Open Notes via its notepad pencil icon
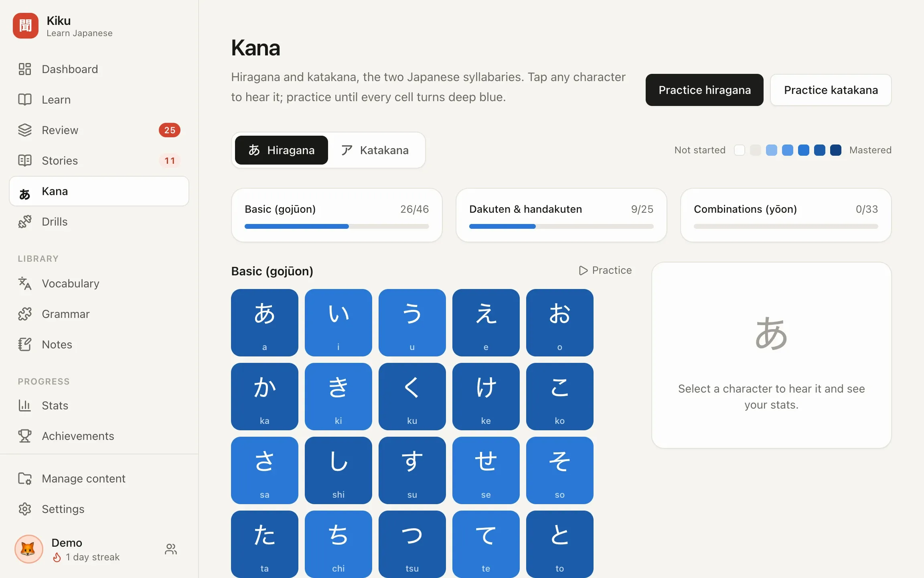Viewport: 924px width, 578px height. [25, 344]
